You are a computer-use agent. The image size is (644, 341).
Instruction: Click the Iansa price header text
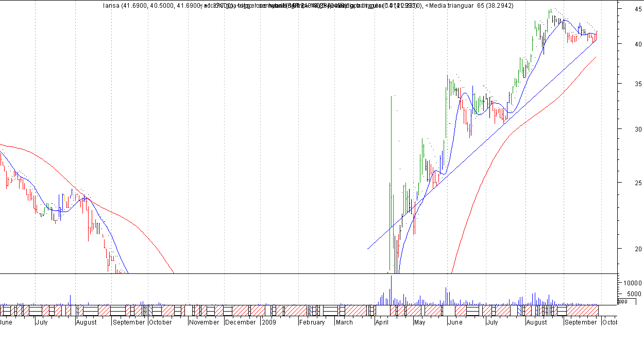point(152,6)
